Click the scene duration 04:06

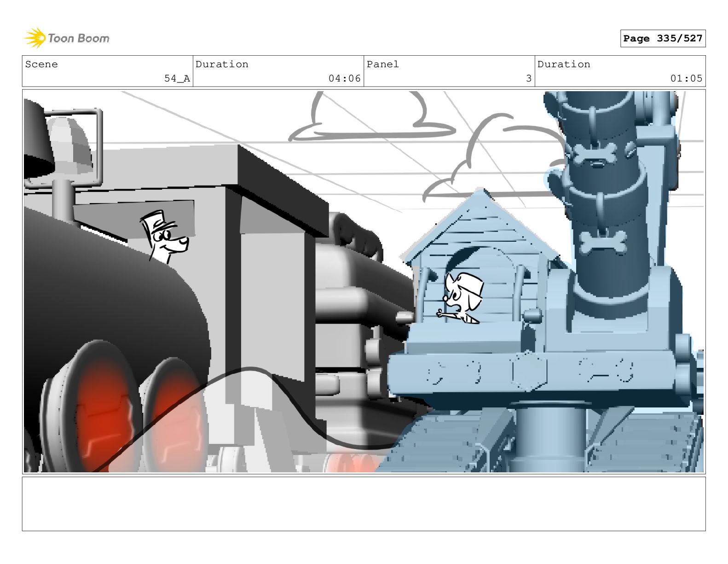pyautogui.click(x=345, y=79)
